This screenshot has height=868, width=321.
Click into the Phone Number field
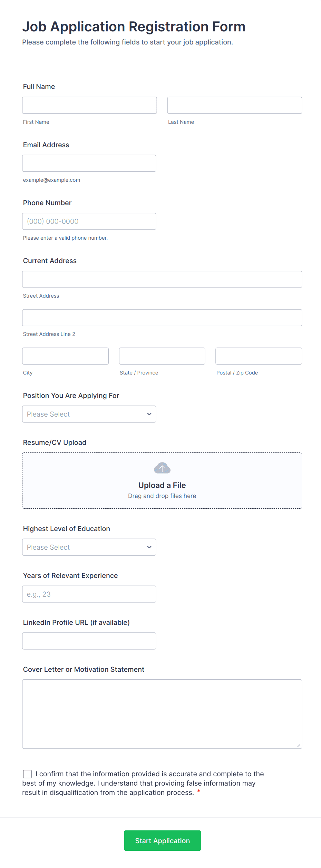coord(89,221)
